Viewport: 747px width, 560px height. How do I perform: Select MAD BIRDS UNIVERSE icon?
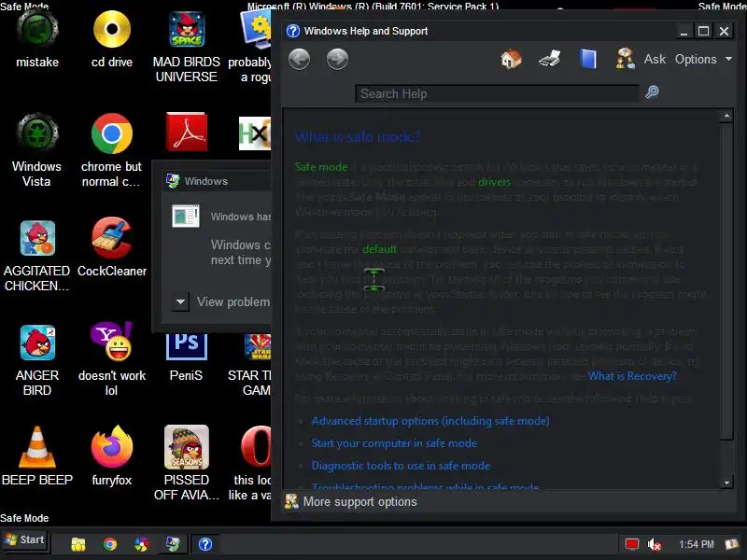tap(186, 47)
